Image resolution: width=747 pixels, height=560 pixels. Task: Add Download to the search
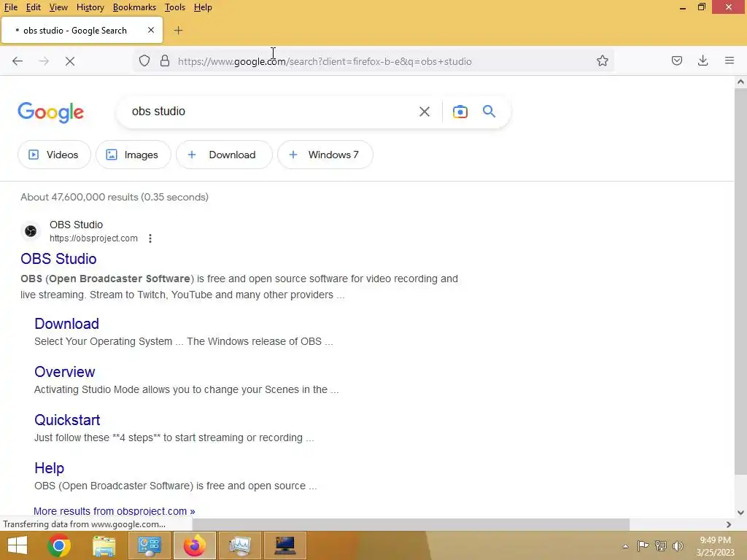(224, 155)
